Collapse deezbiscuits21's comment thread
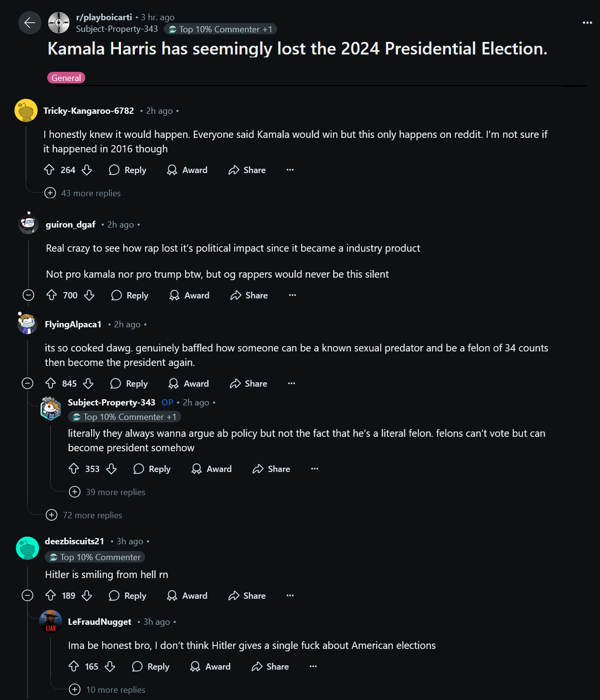This screenshot has height=700, width=600. click(x=27, y=595)
